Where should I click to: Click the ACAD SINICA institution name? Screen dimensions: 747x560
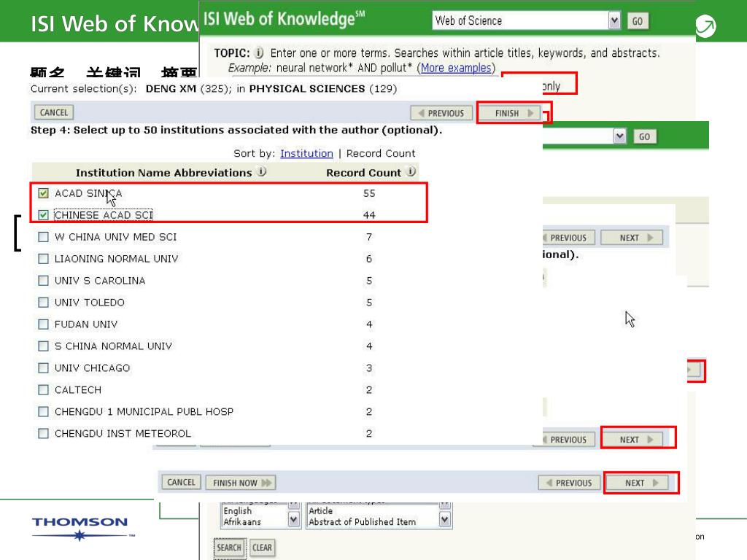tap(88, 193)
